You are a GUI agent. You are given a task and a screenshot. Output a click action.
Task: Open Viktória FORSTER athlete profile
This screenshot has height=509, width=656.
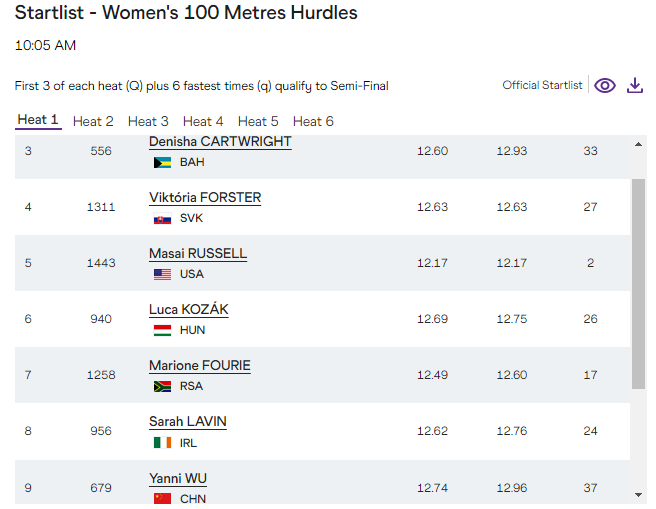tap(205, 198)
